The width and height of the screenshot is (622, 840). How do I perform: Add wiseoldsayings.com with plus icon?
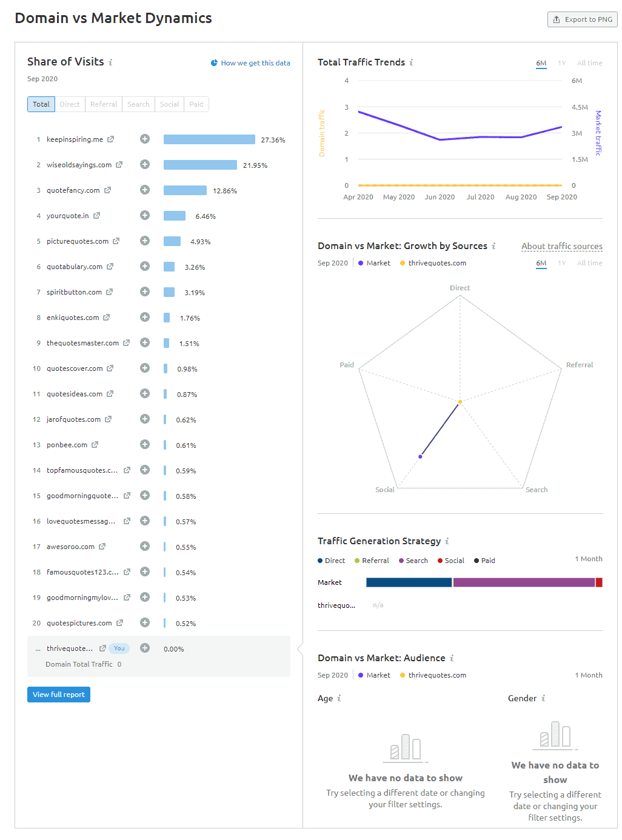coord(145,164)
